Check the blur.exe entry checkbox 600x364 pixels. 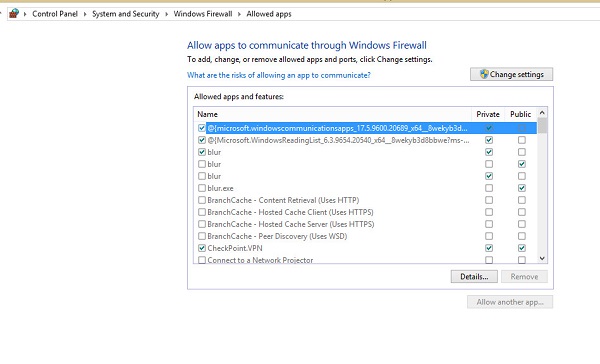(x=202, y=188)
